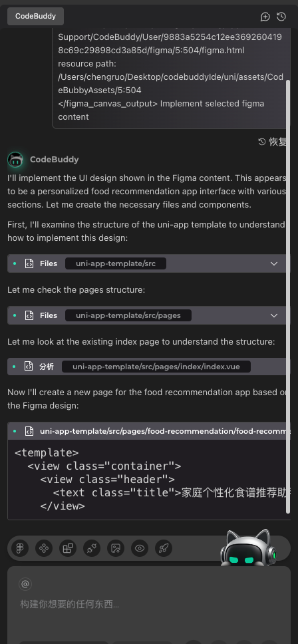This screenshot has height=644, width=298.
Task: Toggle the eye preview icon
Action: point(140,548)
